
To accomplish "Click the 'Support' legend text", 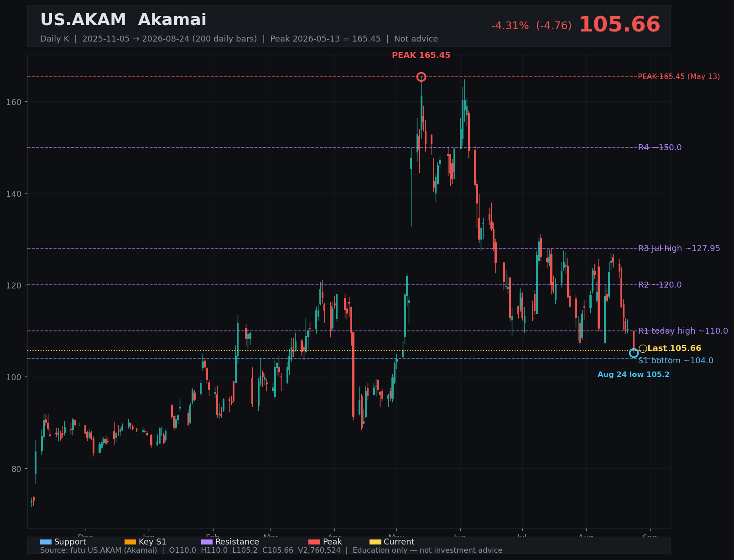I will point(70,542).
